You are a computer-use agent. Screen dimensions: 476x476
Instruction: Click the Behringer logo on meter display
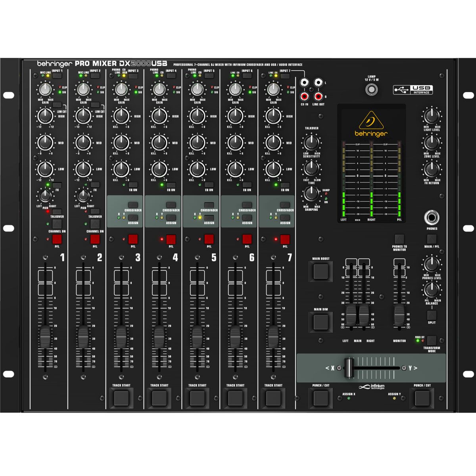[x=371, y=125]
